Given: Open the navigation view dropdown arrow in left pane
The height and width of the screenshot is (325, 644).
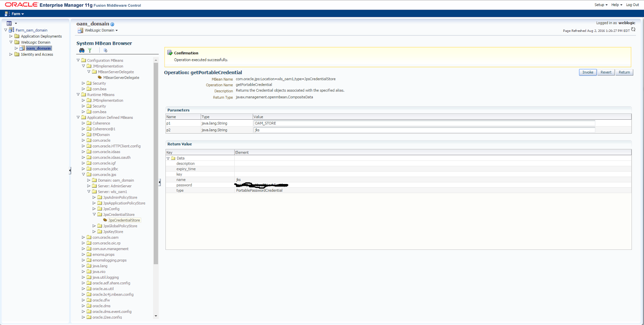Looking at the screenshot, I should 16,23.
